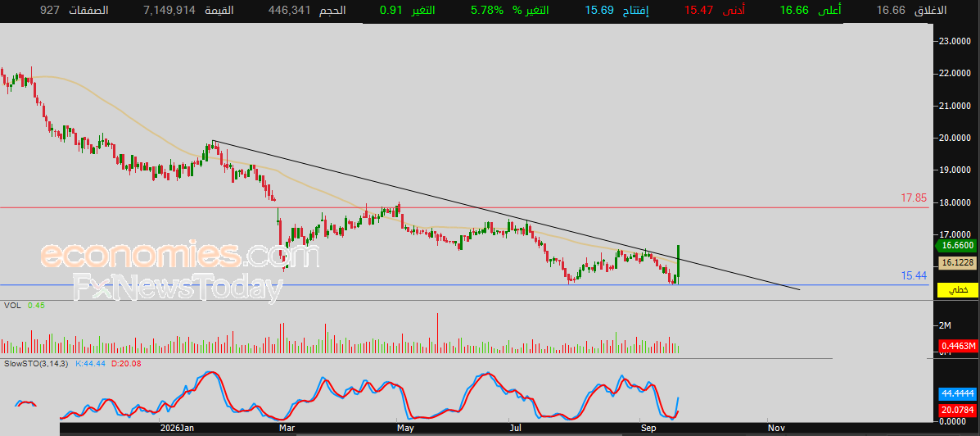980x436 pixels.
Task: Select the black descending trendline
Action: (506, 216)
